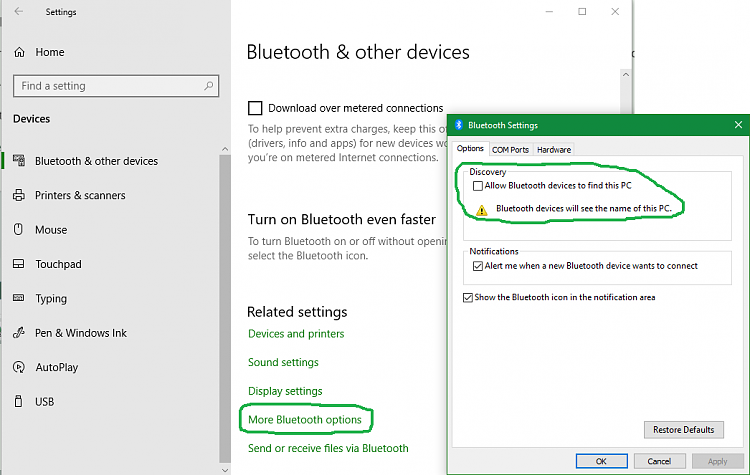The height and width of the screenshot is (475, 750).
Task: Select the Typing keyboard icon
Action: [19, 298]
